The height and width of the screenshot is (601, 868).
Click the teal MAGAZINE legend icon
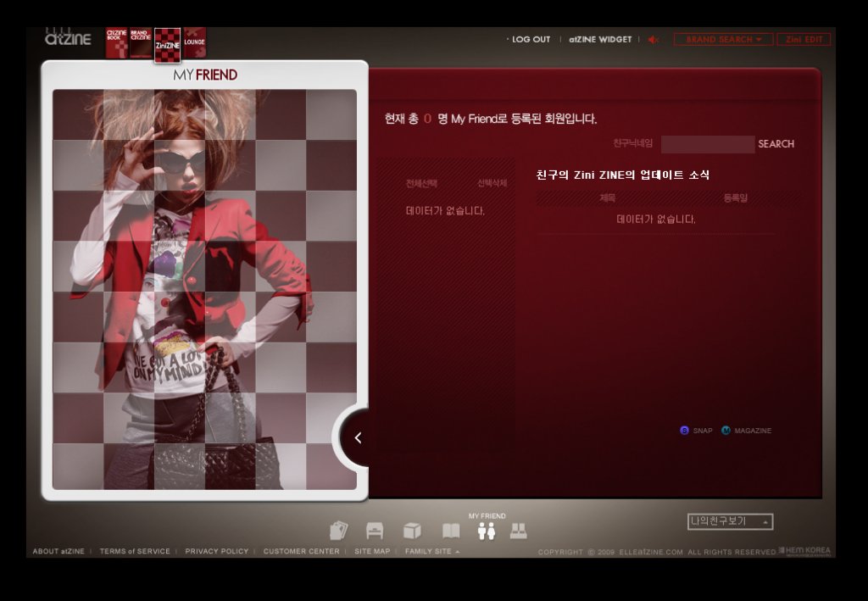click(726, 431)
